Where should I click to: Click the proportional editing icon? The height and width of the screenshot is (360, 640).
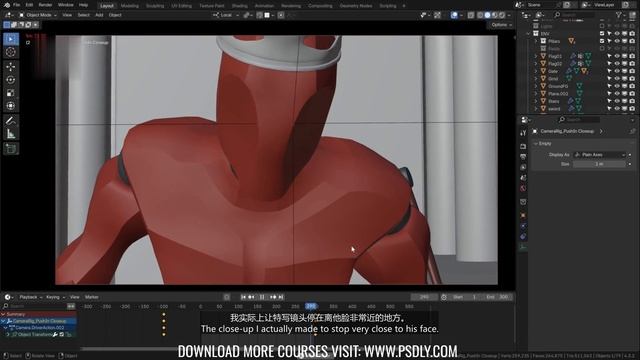coord(281,15)
